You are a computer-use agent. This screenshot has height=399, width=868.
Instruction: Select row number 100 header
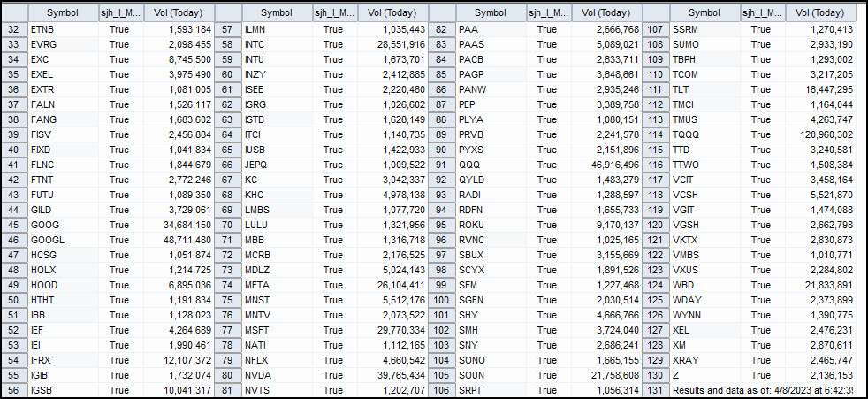[x=442, y=300]
